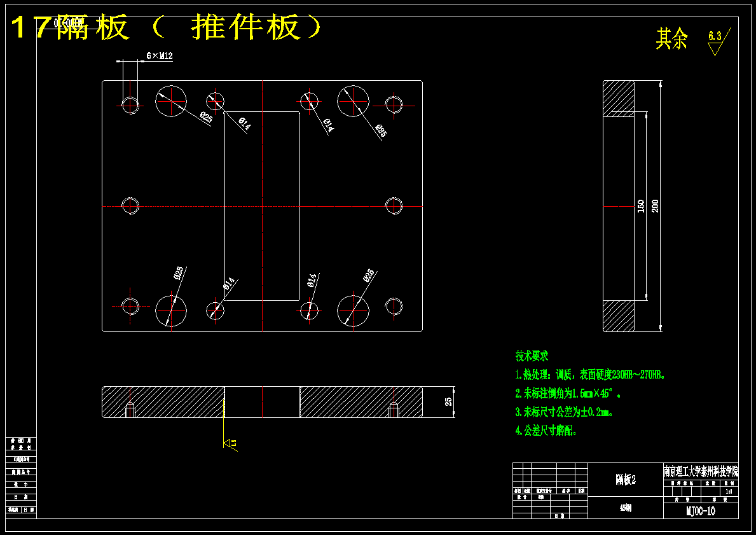Click the note '1.热处理：调质' line
756x535 pixels.
click(x=591, y=375)
